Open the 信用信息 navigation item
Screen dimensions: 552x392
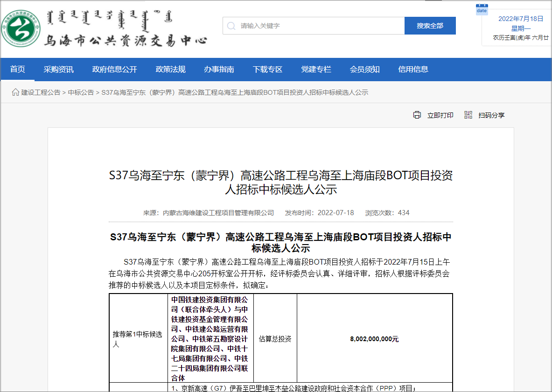413,70
